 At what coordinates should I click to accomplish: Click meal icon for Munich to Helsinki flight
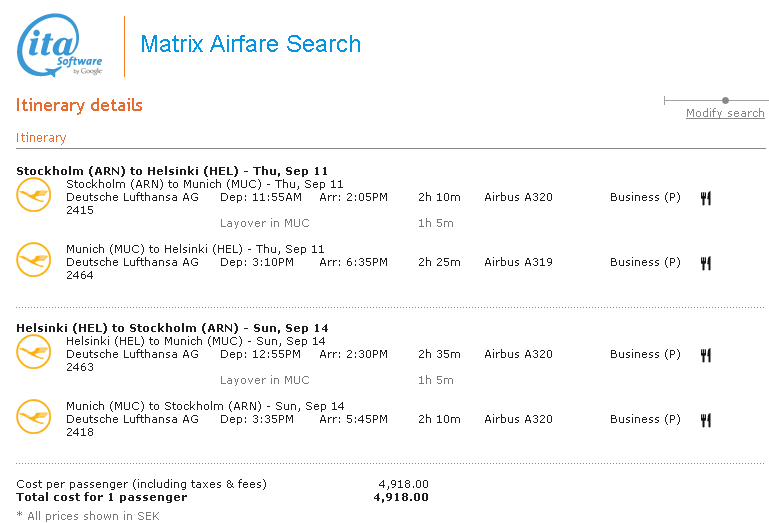706,263
